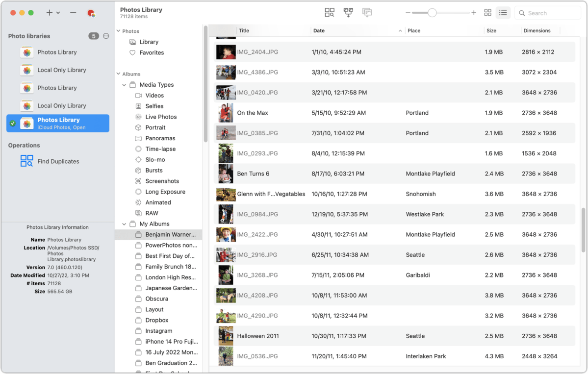Screen dimensions: 588x374
Task: Collapse the Photos section
Action: coord(119,31)
